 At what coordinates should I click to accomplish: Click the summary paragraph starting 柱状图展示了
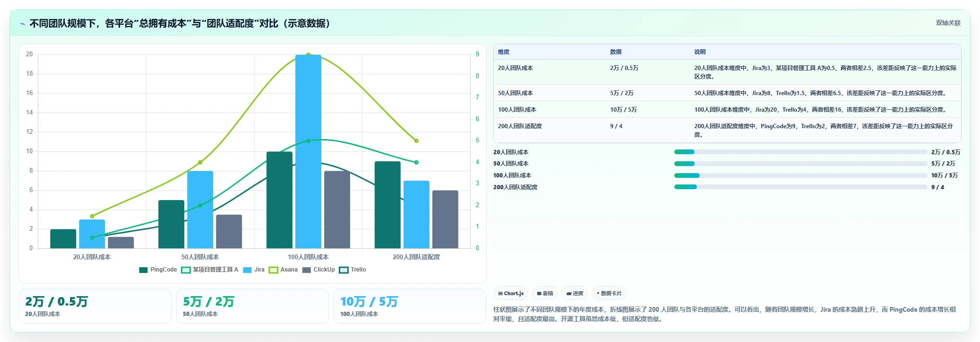coord(725,314)
